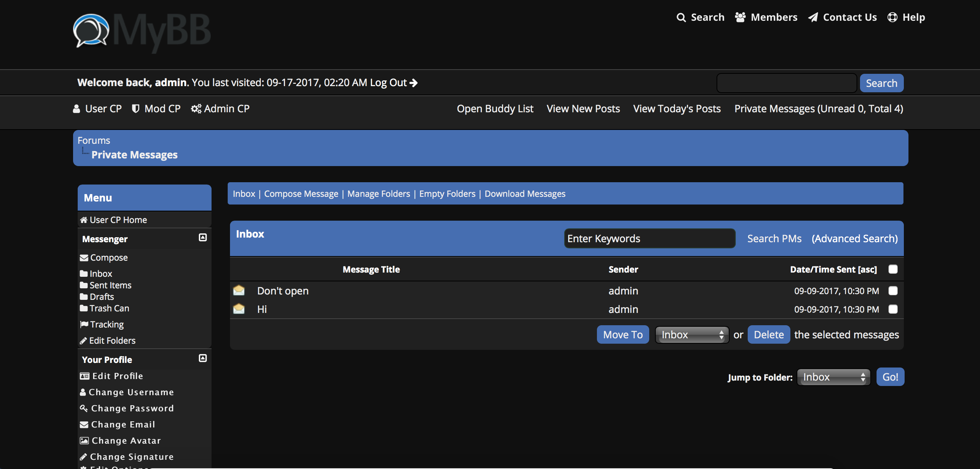Tick the checkbox for the "Don't open" message
The width and height of the screenshot is (980, 469).
[x=893, y=291]
